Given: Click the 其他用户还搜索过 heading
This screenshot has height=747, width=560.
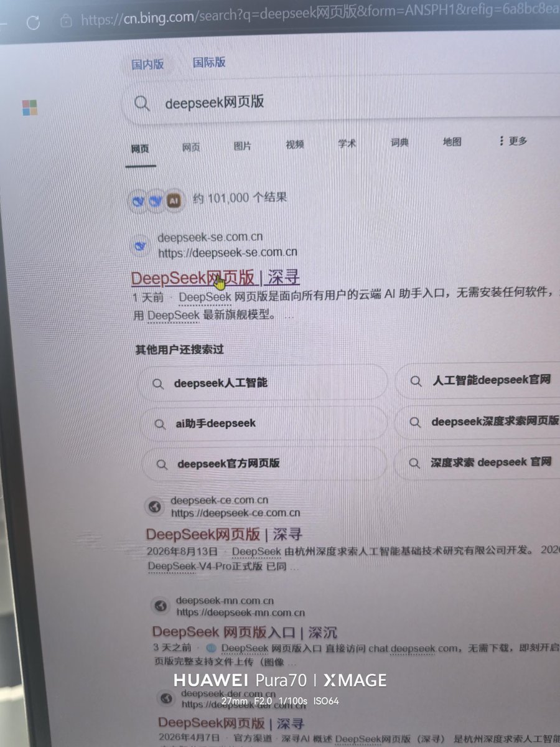Looking at the screenshot, I should [180, 349].
